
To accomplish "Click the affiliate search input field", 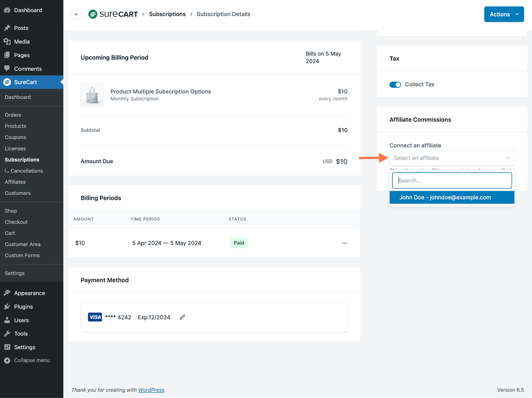I will point(452,180).
